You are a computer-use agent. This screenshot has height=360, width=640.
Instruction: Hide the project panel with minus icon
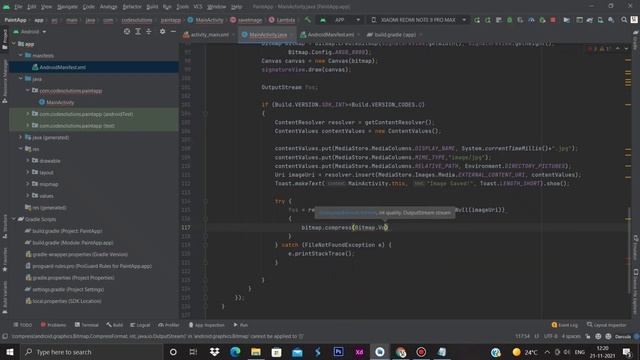pos(173,31)
